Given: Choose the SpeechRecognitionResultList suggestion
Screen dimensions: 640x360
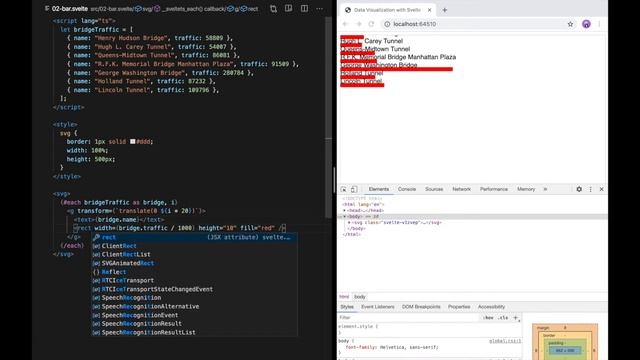Looking at the screenshot, I should click(194, 333).
